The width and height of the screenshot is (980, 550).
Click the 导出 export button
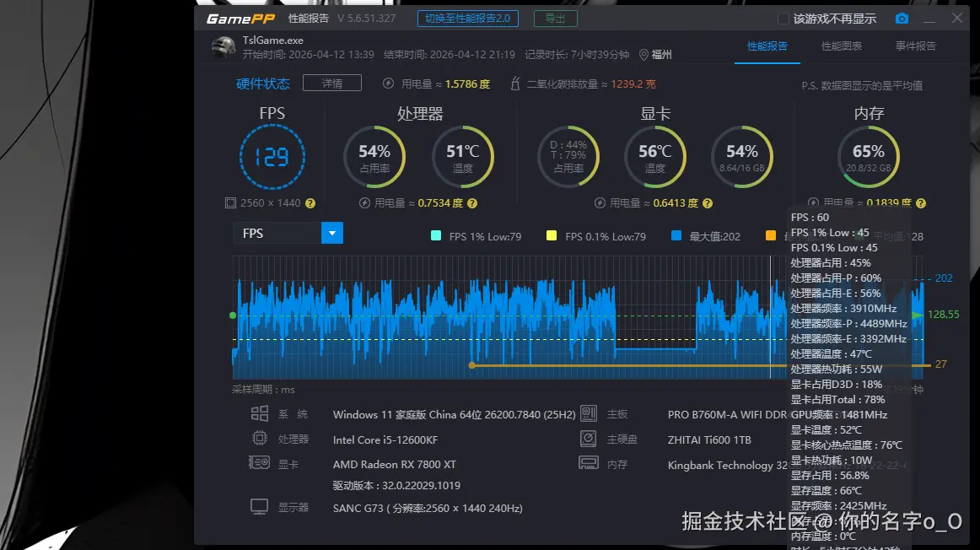pos(555,19)
